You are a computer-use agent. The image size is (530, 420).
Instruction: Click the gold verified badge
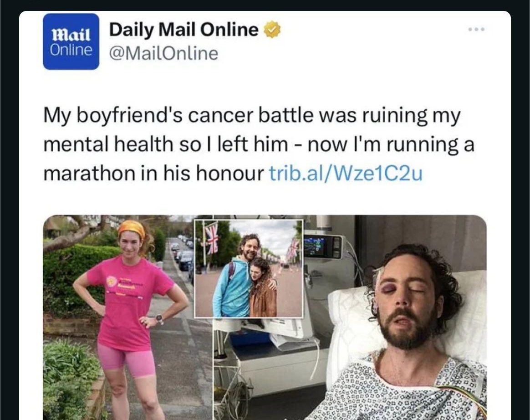click(272, 30)
